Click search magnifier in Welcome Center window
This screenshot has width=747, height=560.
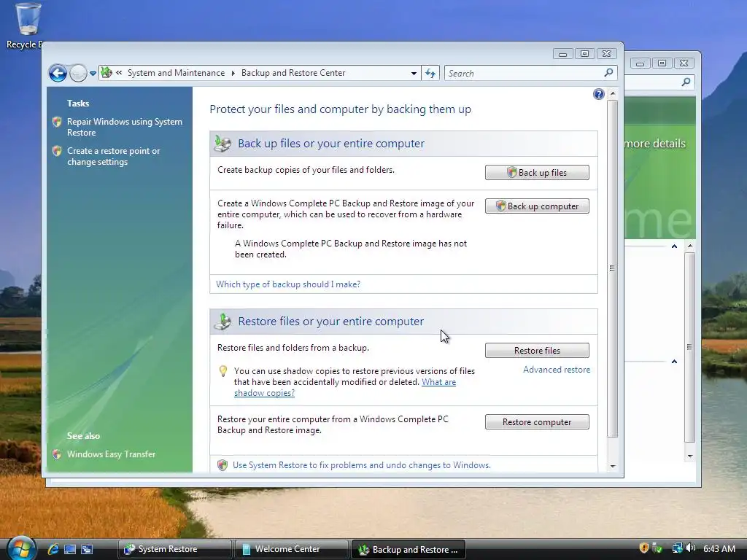686,82
